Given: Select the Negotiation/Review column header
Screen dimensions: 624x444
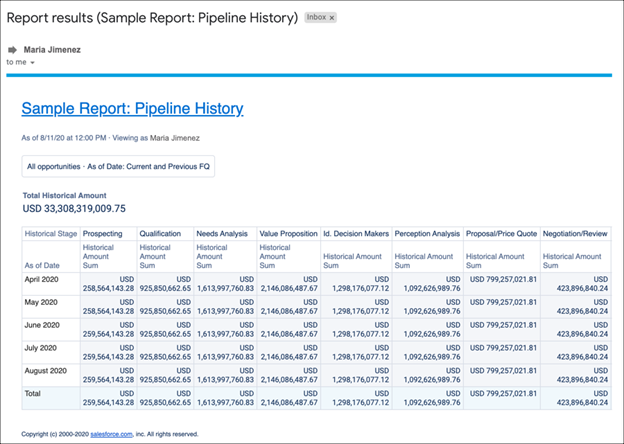Looking at the screenshot, I should [575, 233].
